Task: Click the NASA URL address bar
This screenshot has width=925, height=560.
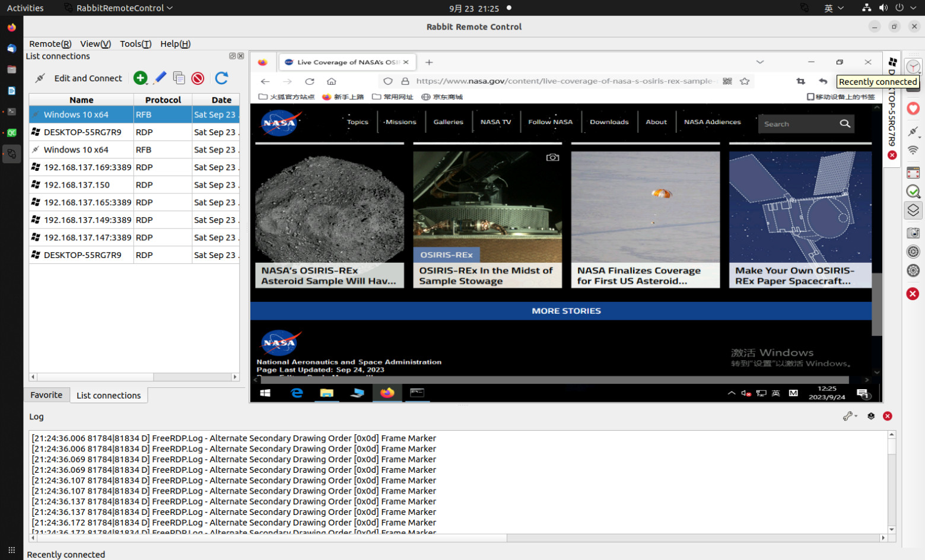Action: 567,81
